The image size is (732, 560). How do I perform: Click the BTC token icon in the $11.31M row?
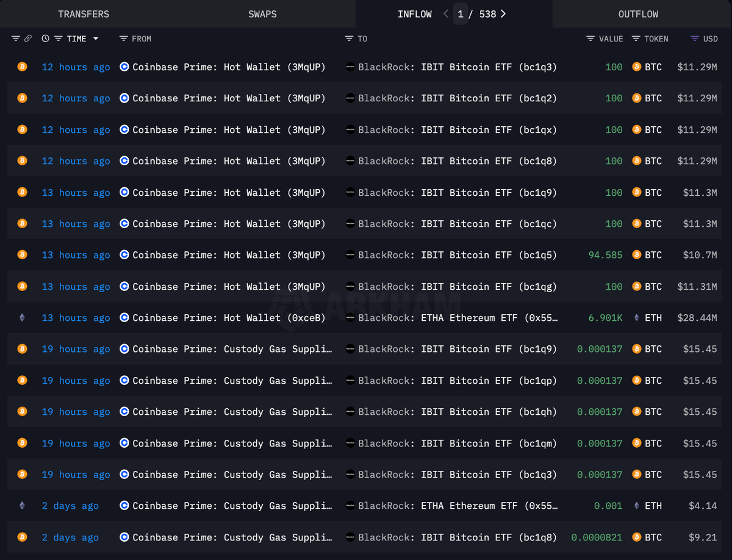tap(637, 286)
